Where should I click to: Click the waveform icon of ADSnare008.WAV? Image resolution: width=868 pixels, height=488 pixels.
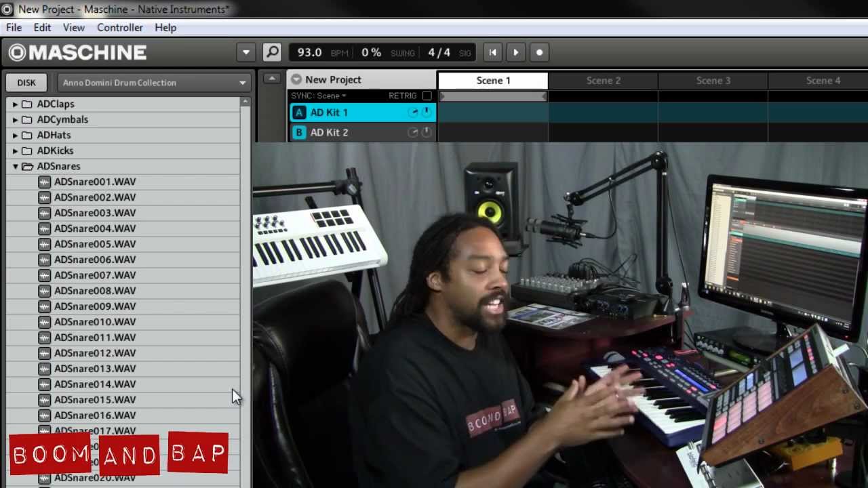coord(45,291)
